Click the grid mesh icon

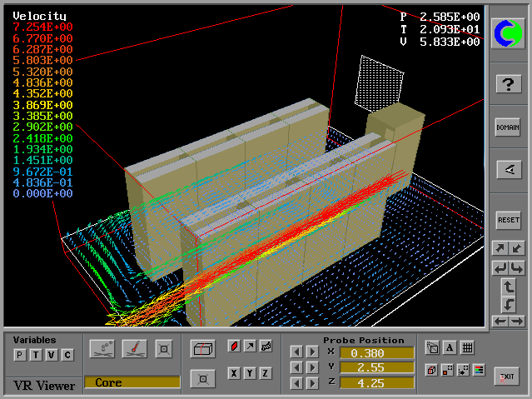(467, 348)
